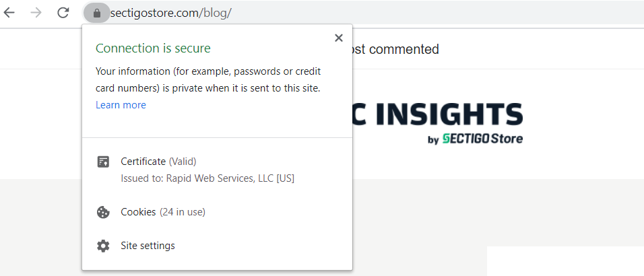Click the INSIGHTS header banner
644x276 pixels.
point(438,114)
